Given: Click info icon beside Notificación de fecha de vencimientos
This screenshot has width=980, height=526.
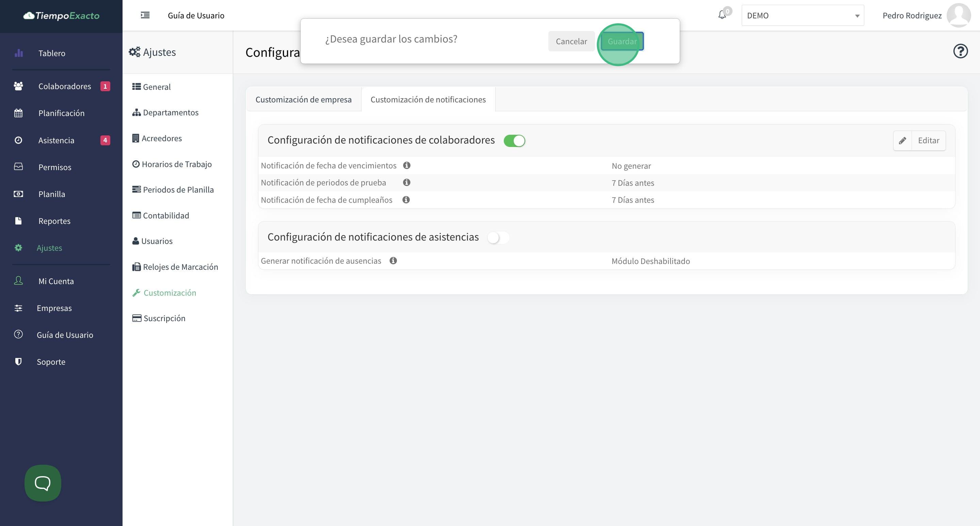Looking at the screenshot, I should tap(407, 165).
